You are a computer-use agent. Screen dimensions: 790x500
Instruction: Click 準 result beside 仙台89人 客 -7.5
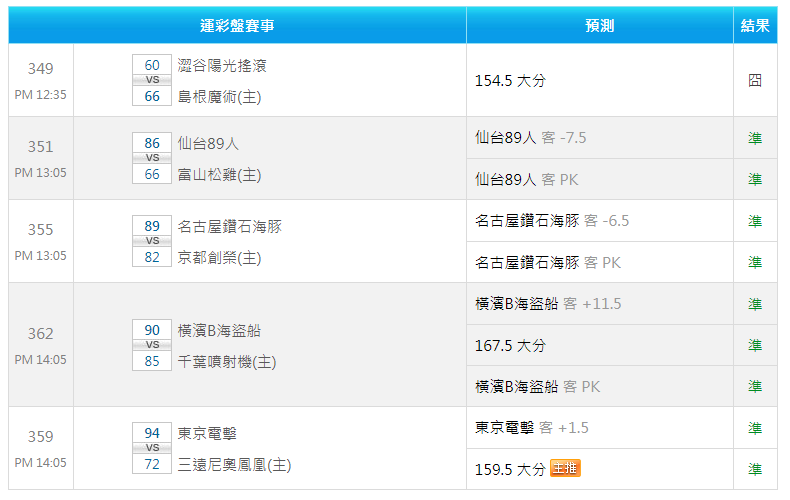pos(755,138)
